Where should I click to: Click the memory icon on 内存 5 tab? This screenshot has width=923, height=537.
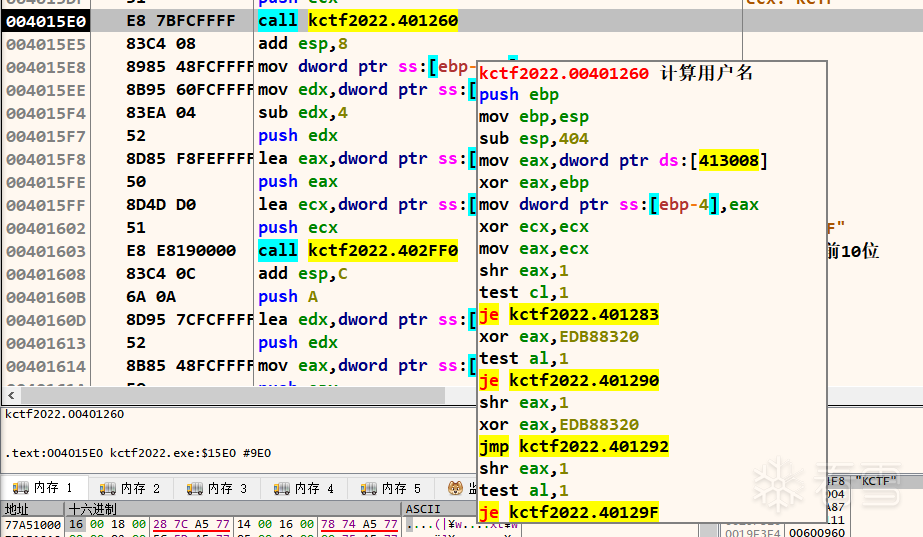(368, 489)
